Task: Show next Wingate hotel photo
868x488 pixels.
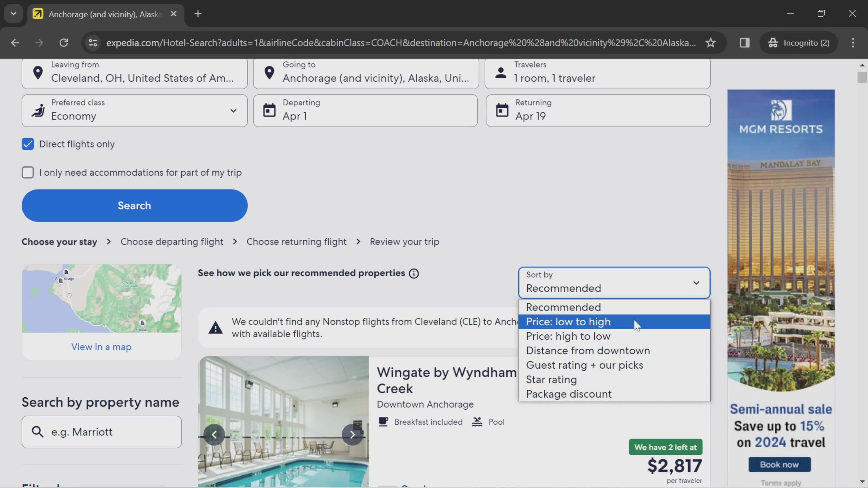Action: tap(352, 435)
